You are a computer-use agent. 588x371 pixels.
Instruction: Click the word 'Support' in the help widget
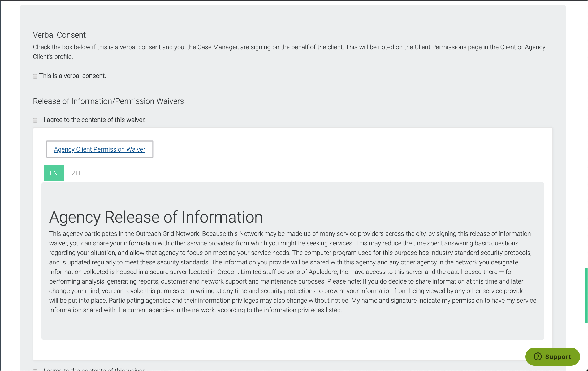(x=558, y=357)
